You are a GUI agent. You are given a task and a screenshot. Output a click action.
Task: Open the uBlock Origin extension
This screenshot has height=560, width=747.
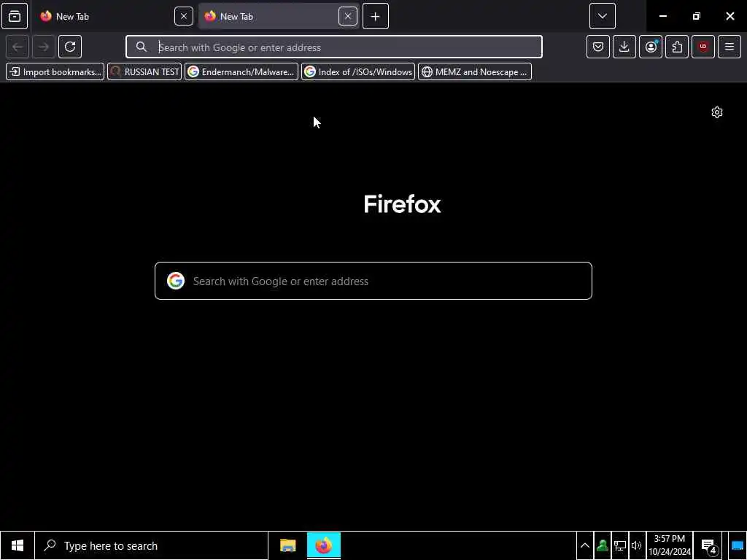point(703,47)
